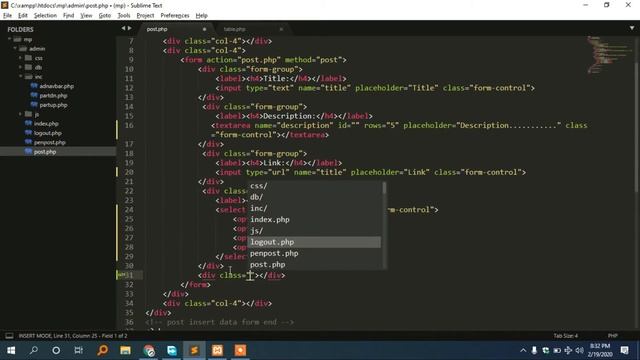Open File Explorer from taskbar
640x360 pixels.
pos(125,350)
